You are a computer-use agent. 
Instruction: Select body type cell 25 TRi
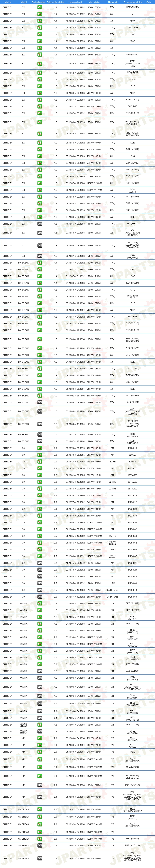tap(113, 536)
